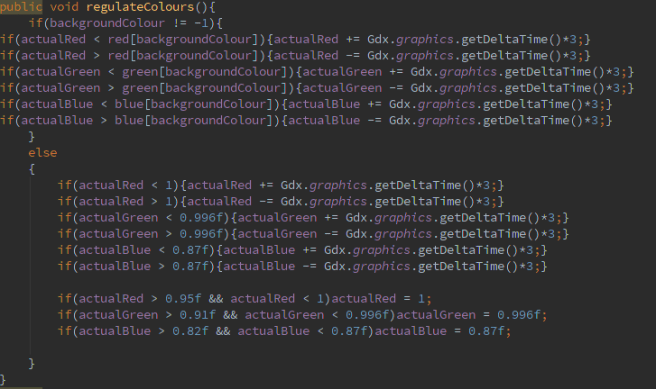Image resolution: width=656 pixels, height=389 pixels.
Task: Click the line starting 'if(actualGreen < 0.996f){'
Action: (x=313, y=218)
